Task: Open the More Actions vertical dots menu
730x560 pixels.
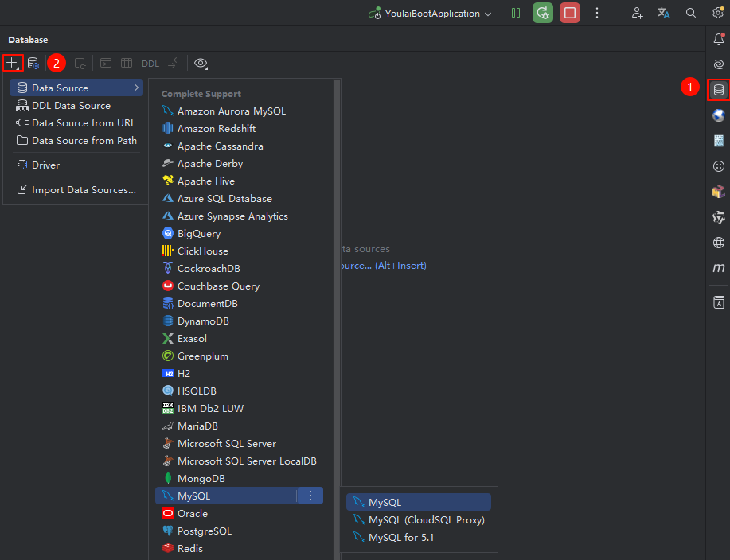Action: click(x=597, y=13)
